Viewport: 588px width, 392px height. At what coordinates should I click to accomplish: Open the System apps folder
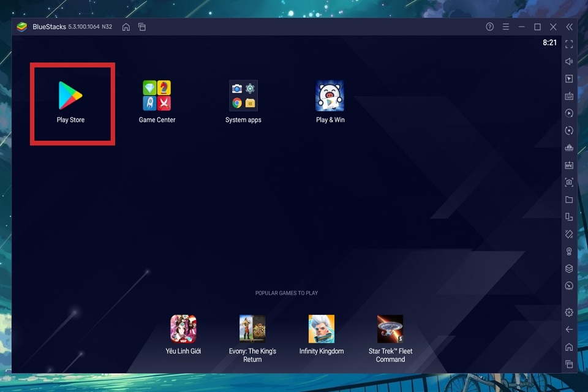pos(243,96)
